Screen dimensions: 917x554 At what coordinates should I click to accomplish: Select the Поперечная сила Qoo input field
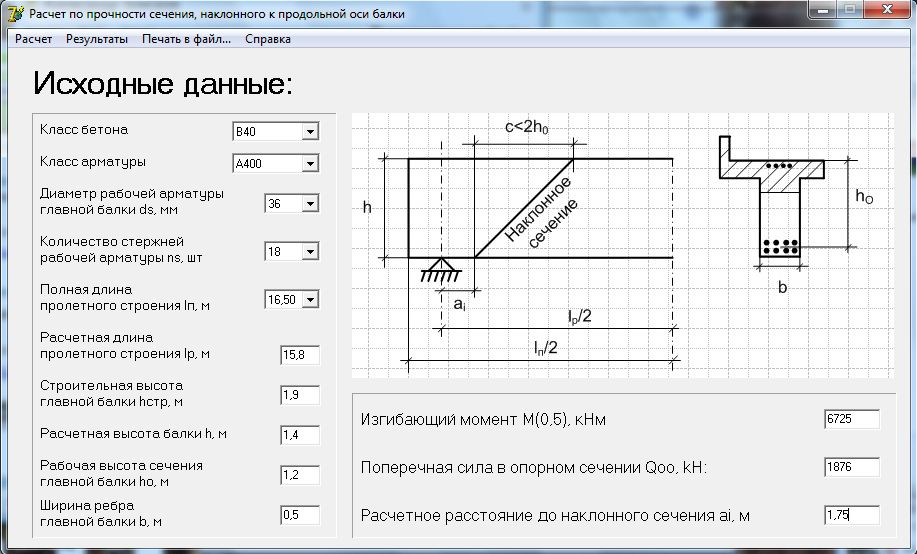[x=851, y=467]
